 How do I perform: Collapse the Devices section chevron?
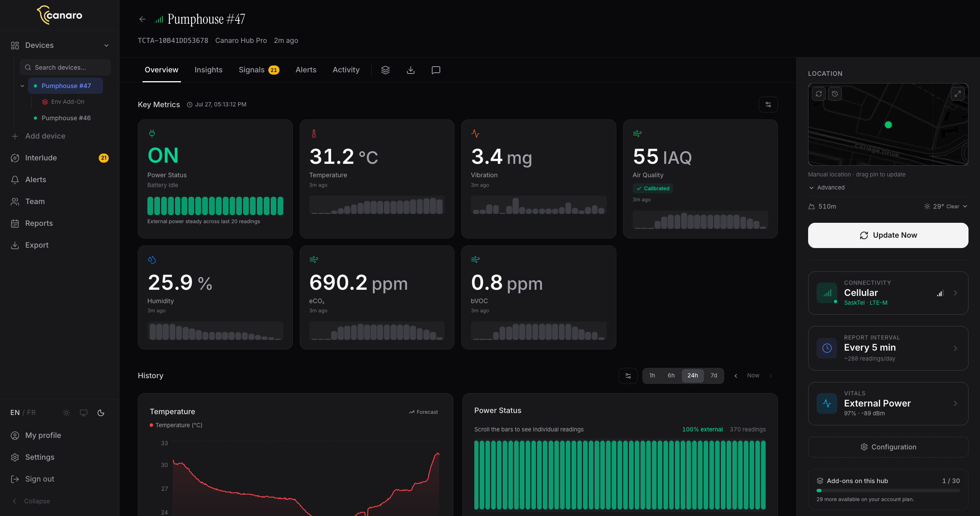coord(106,46)
